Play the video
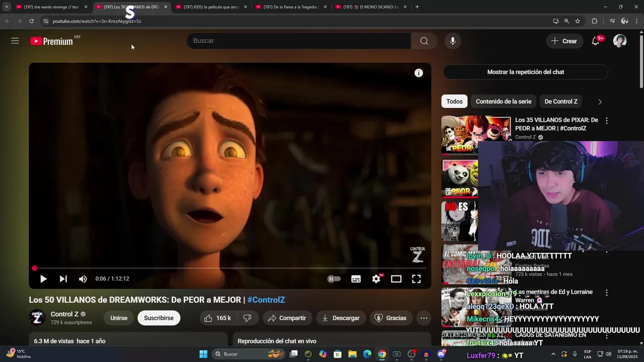Image resolution: width=644 pixels, height=362 pixels. [43, 279]
